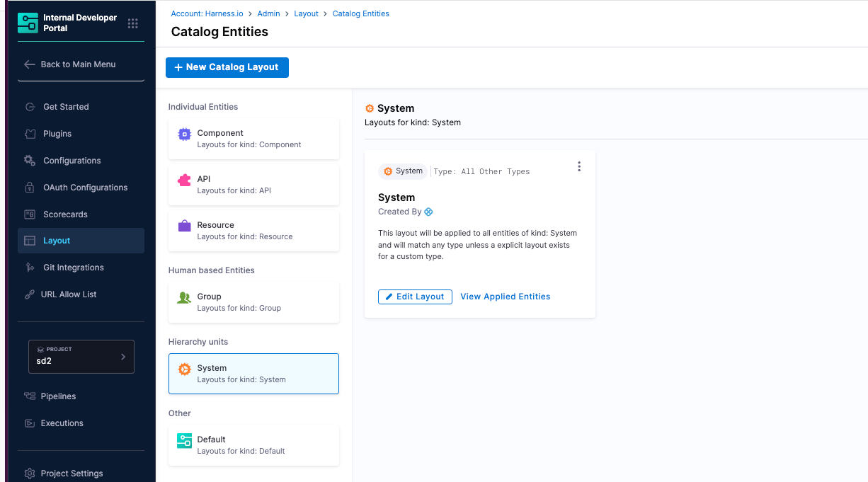Click the Component entity chip icon
The width and height of the screenshot is (868, 482).
tap(184, 134)
